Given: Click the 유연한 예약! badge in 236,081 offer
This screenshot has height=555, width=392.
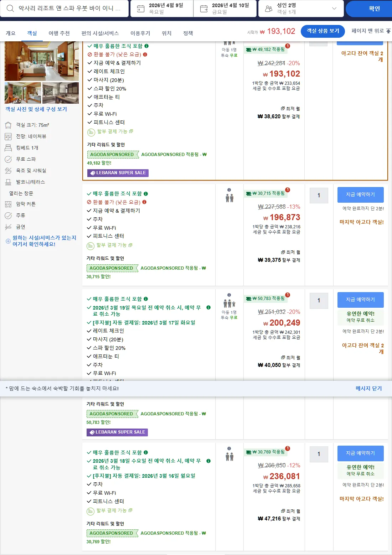Looking at the screenshot, I should coord(361,470).
